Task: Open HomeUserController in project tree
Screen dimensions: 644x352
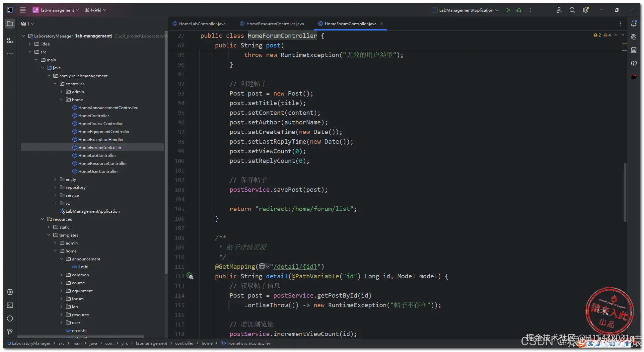Action: click(x=98, y=171)
